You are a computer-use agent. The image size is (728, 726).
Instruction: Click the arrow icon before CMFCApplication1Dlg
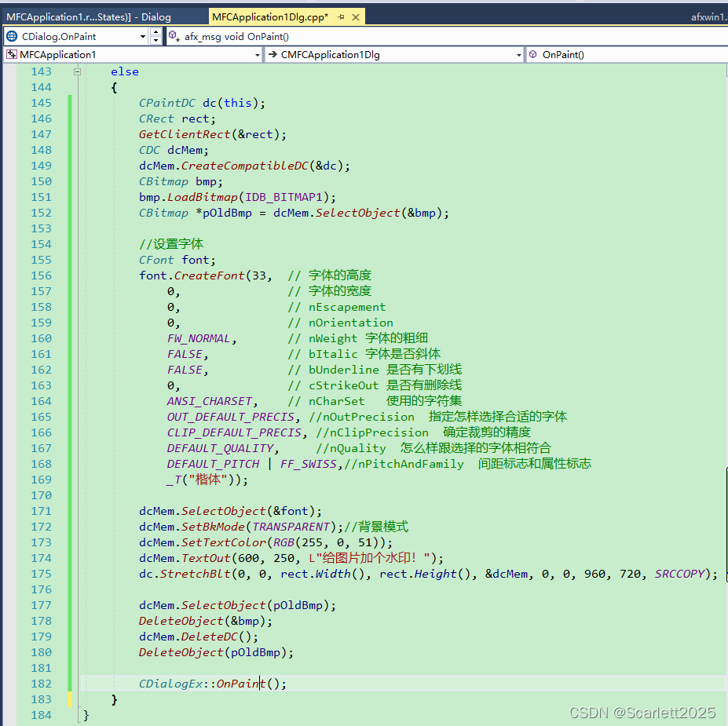pyautogui.click(x=273, y=54)
